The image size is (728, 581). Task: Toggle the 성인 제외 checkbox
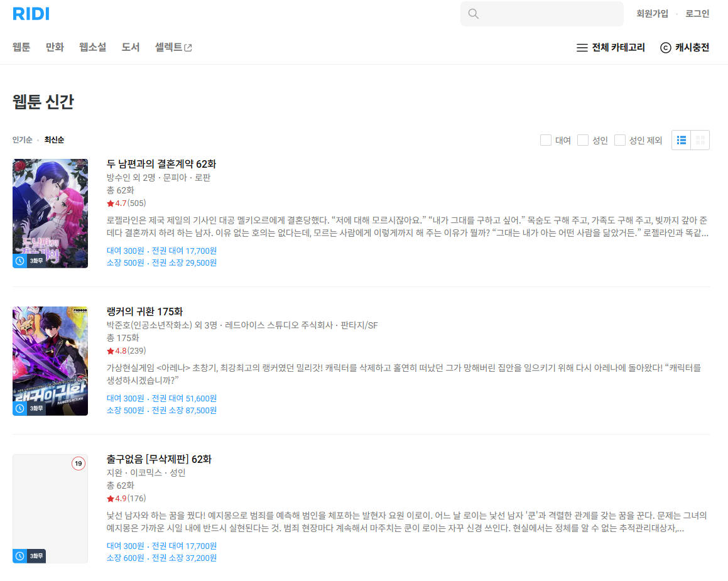pos(620,139)
